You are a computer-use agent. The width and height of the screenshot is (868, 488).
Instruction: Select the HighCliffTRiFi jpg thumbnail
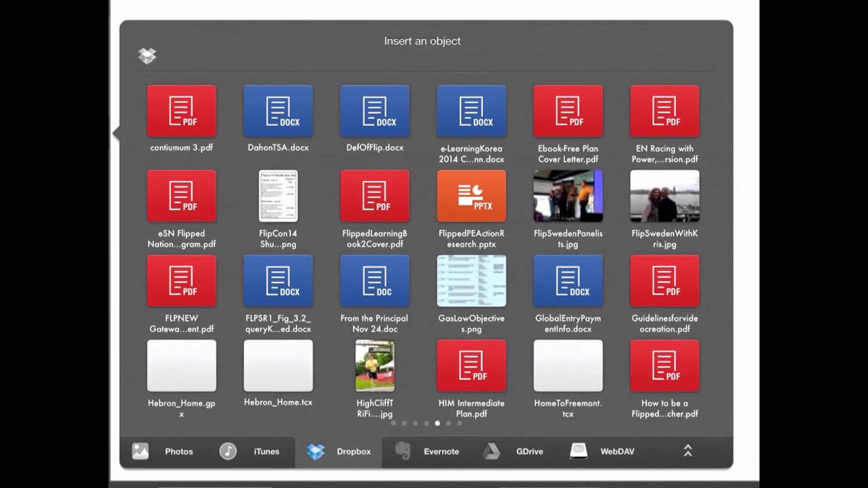375,365
